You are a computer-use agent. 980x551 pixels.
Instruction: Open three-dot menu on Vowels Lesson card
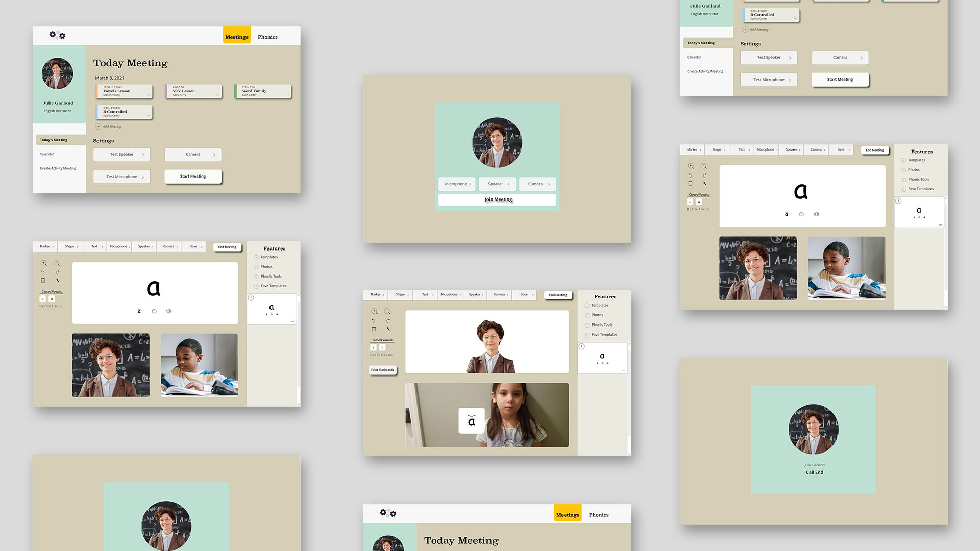148,95
